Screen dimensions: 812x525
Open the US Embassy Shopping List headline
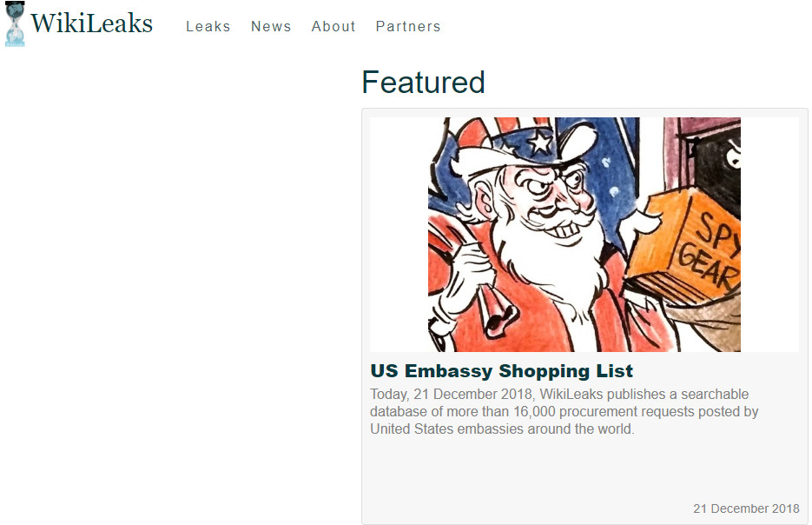501,371
